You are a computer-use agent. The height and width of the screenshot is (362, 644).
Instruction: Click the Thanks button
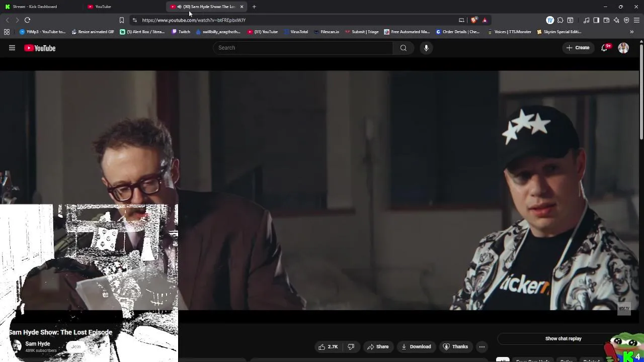(x=455, y=346)
